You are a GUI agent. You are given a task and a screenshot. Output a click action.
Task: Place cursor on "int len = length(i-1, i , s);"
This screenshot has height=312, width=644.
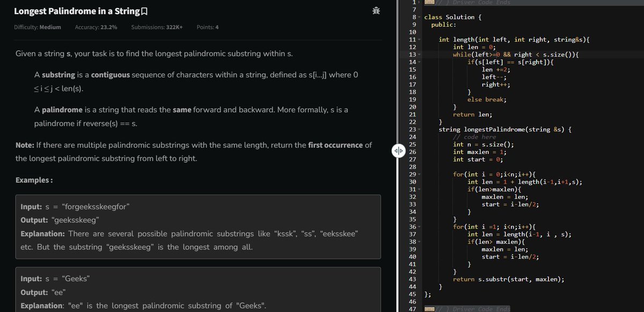(x=519, y=235)
